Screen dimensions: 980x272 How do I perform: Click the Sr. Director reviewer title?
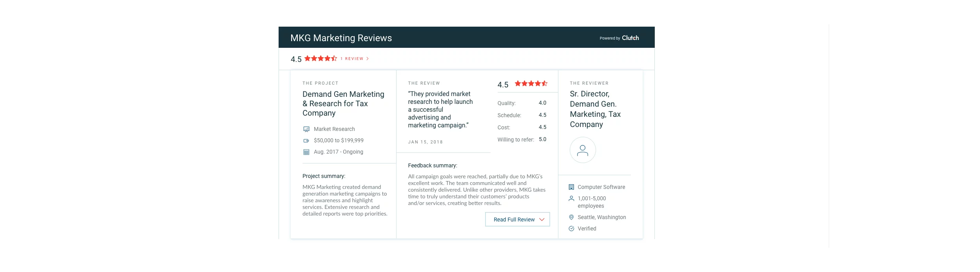pos(595,109)
